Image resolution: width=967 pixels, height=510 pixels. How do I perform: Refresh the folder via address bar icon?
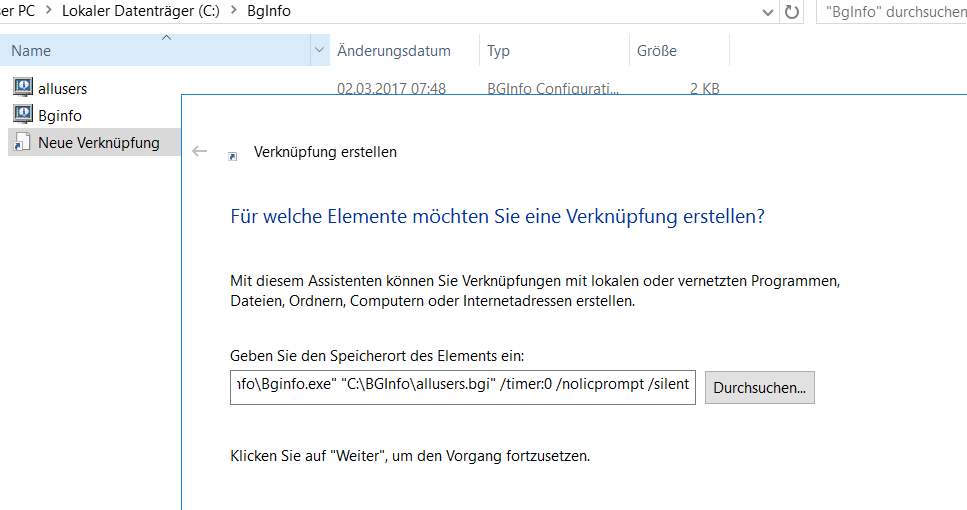click(792, 12)
